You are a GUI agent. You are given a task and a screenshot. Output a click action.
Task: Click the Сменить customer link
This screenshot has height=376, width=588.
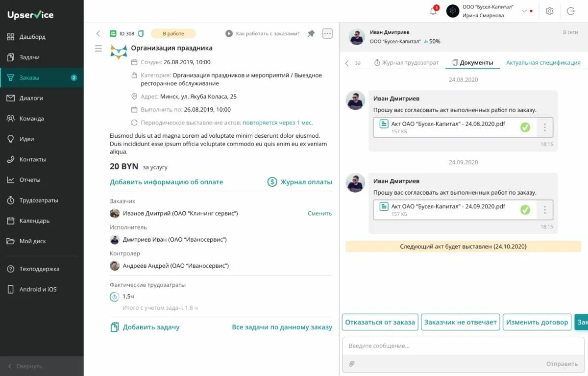coord(320,213)
